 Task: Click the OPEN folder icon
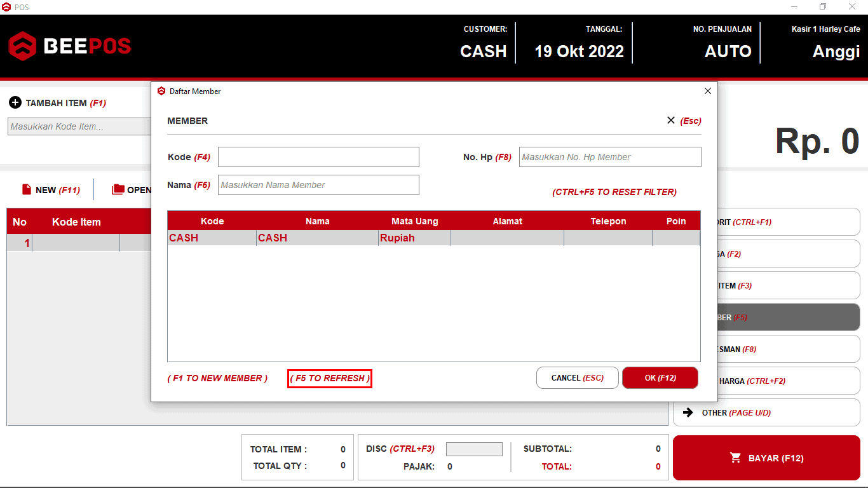click(x=118, y=189)
